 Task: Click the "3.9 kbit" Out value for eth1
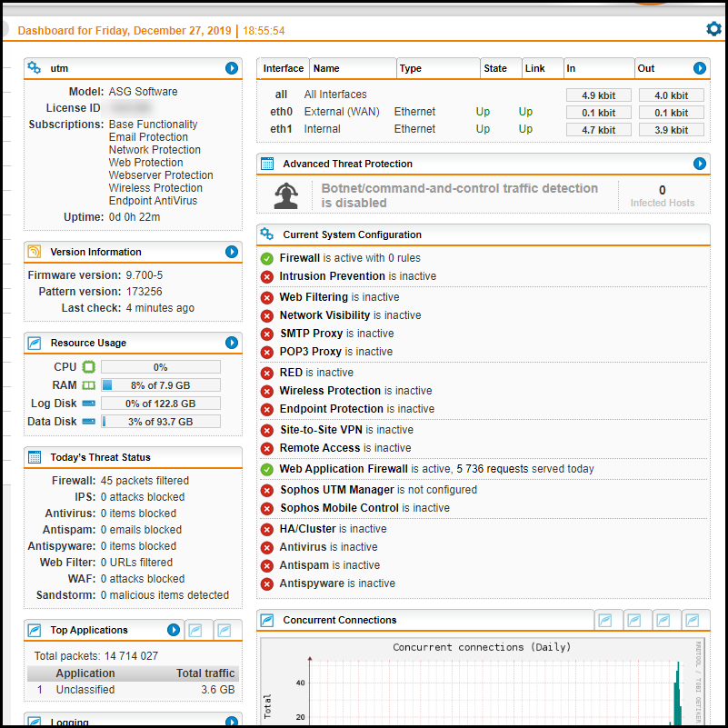(x=672, y=130)
